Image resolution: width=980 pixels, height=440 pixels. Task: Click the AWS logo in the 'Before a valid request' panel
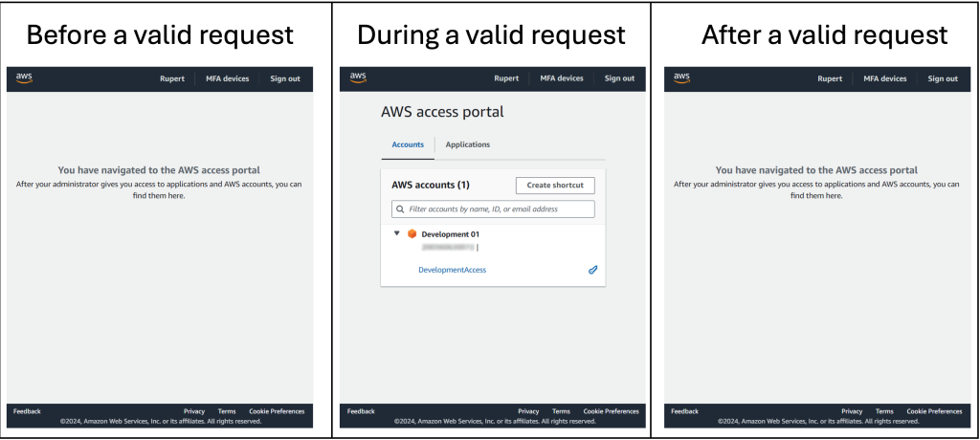point(24,78)
